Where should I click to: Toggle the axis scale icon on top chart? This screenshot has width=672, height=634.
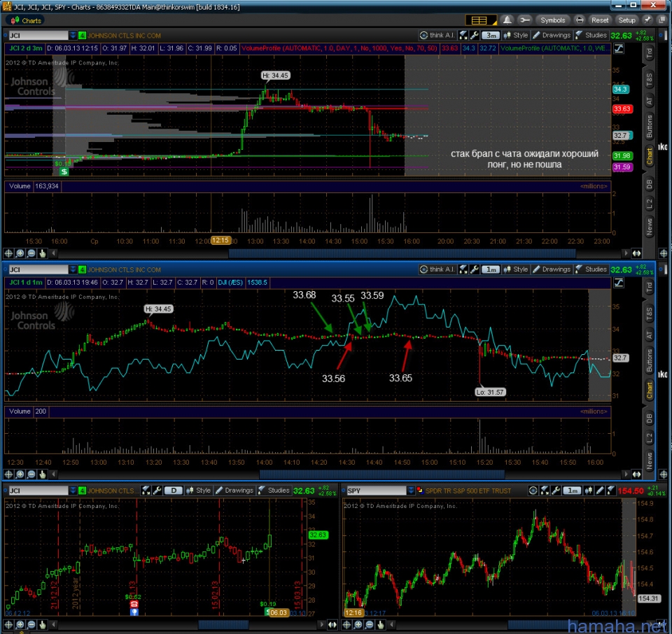coord(619,48)
